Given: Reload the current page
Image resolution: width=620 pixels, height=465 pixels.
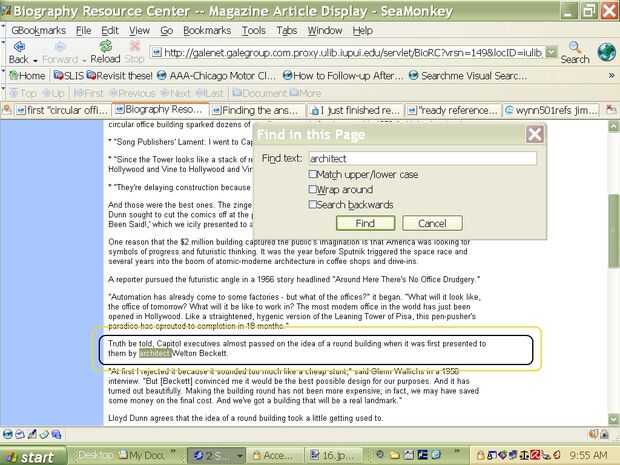Looking at the screenshot, I should click(x=105, y=53).
